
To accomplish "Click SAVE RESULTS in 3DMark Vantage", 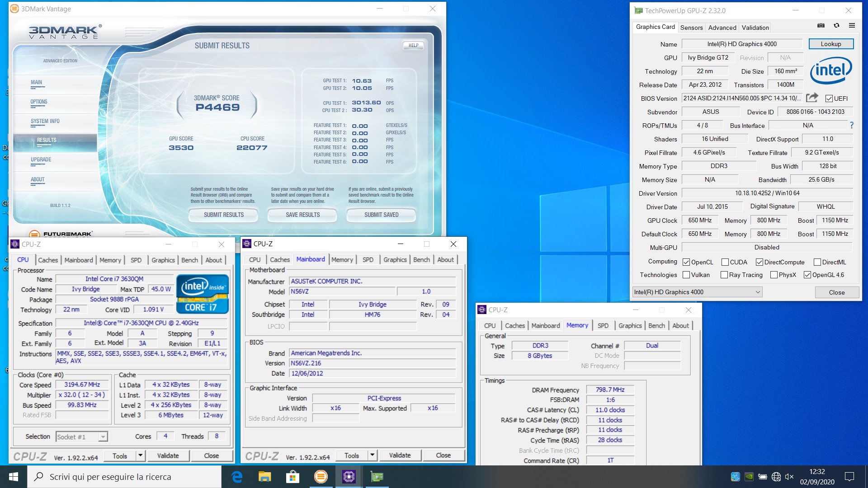I will point(302,215).
